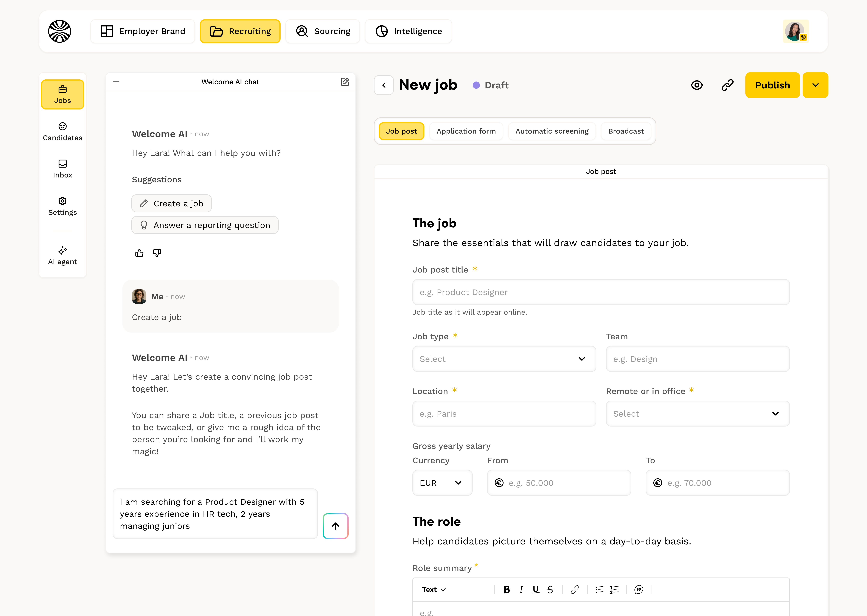Viewport: 867px width, 616px height.
Task: Minimize the Welcome AI chat panel
Action: 116,82
